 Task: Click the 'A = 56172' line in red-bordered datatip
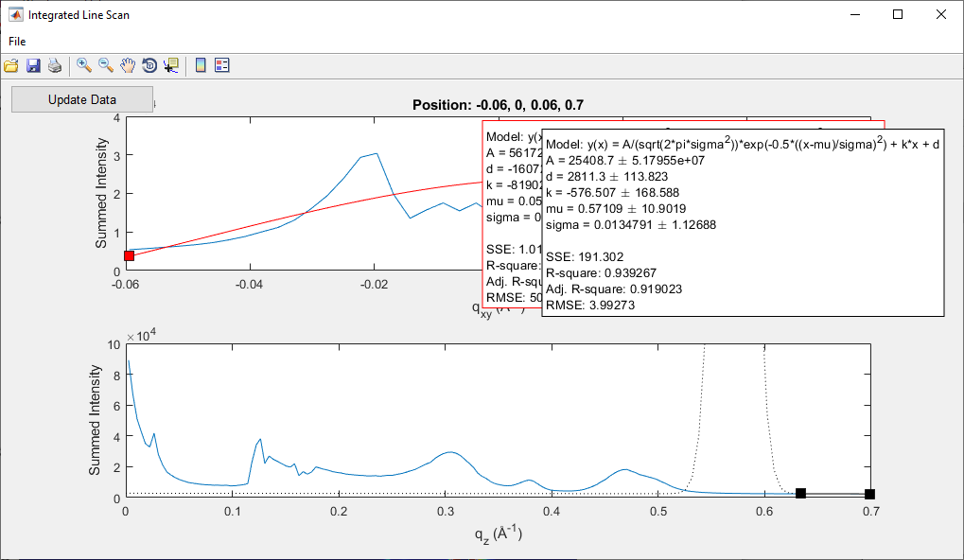[514, 152]
